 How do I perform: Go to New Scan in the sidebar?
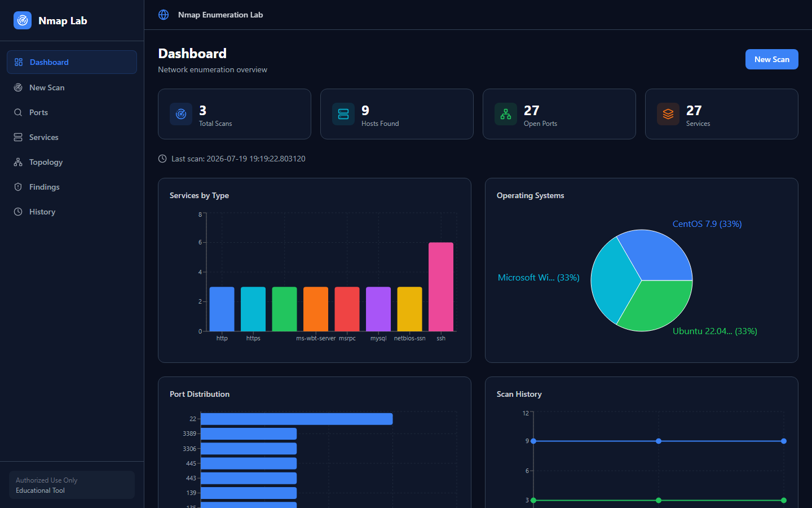72,87
